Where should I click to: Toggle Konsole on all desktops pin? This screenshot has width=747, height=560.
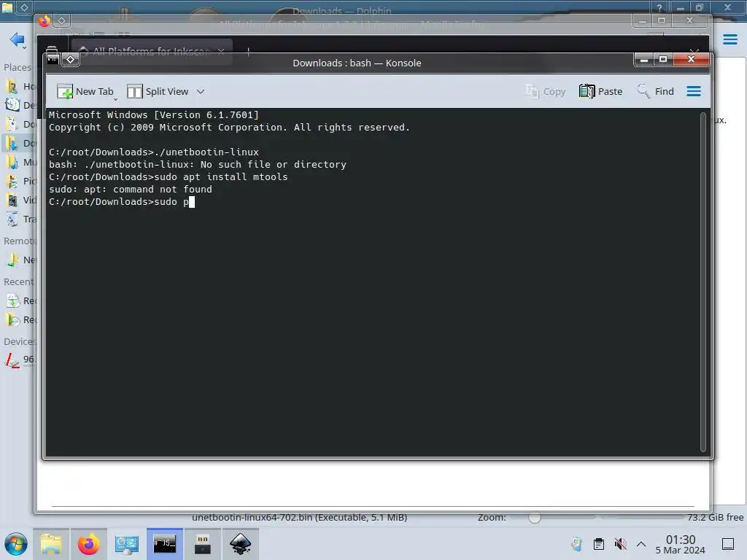(x=71, y=60)
